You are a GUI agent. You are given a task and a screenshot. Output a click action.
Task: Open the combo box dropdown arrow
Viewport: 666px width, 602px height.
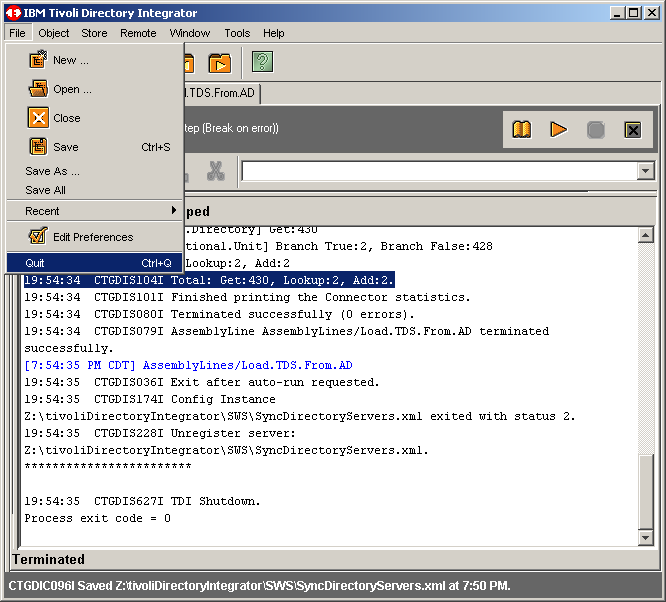(x=645, y=171)
